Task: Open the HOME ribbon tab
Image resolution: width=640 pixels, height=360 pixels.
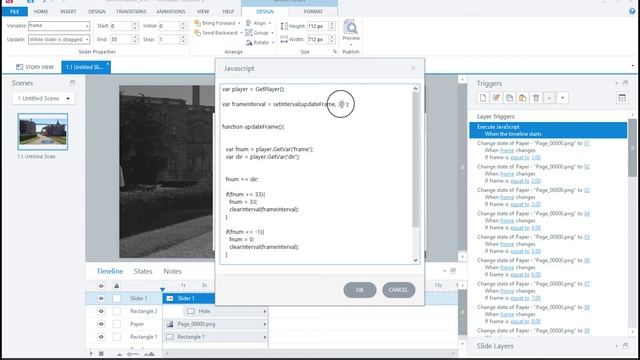Action: click(41, 11)
